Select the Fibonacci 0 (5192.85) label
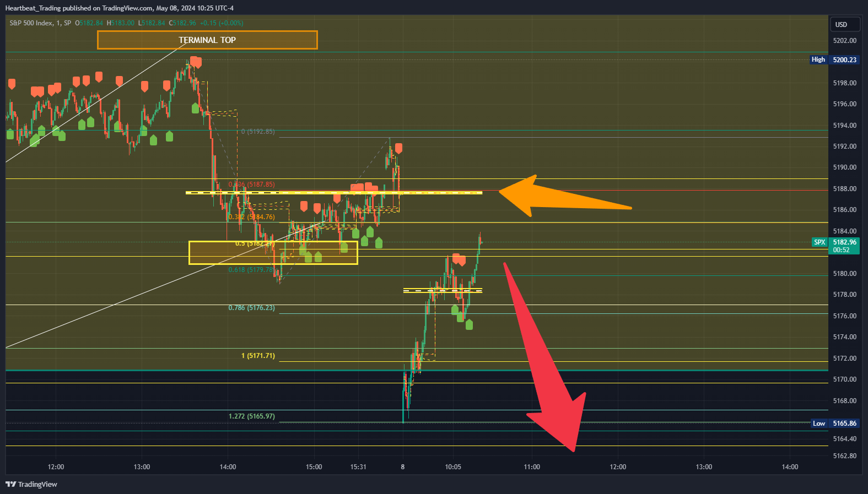The image size is (868, 494). tap(258, 132)
